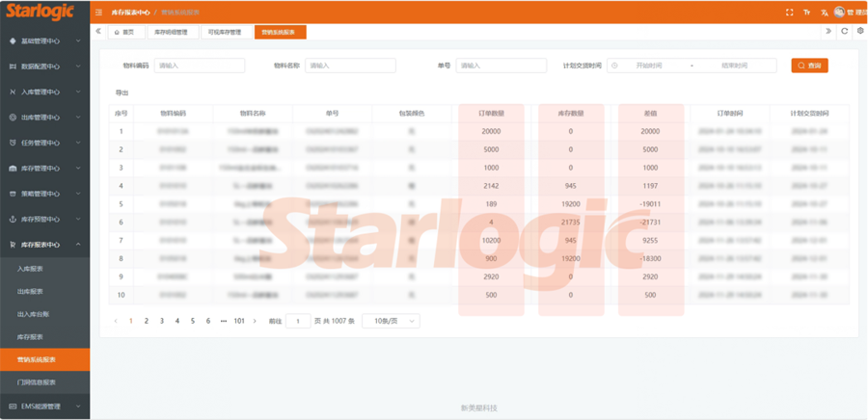Click the 10200 order quantity cell
The image size is (868, 420).
491,241
